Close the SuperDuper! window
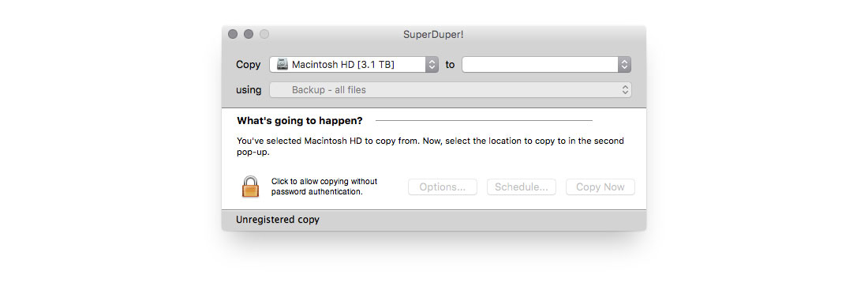The height and width of the screenshot is (294, 868). (x=233, y=35)
